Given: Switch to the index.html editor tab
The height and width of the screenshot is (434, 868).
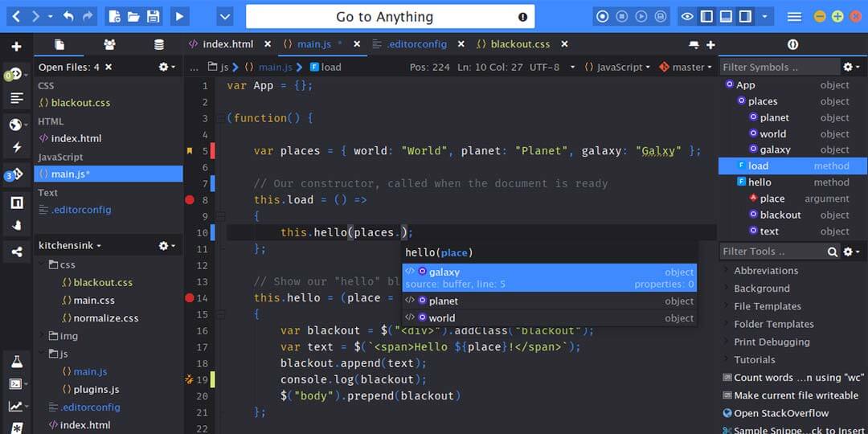Looking at the screenshot, I should 227,44.
